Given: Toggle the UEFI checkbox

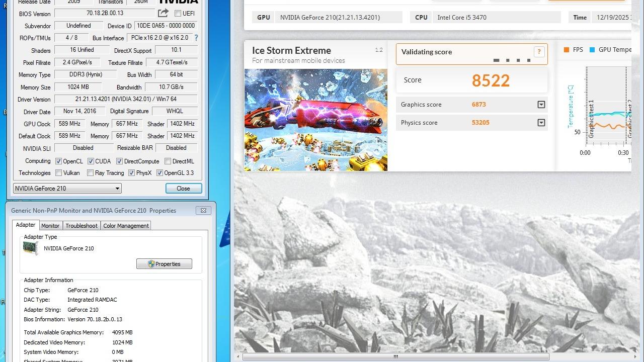Looking at the screenshot, I should pyautogui.click(x=178, y=14).
